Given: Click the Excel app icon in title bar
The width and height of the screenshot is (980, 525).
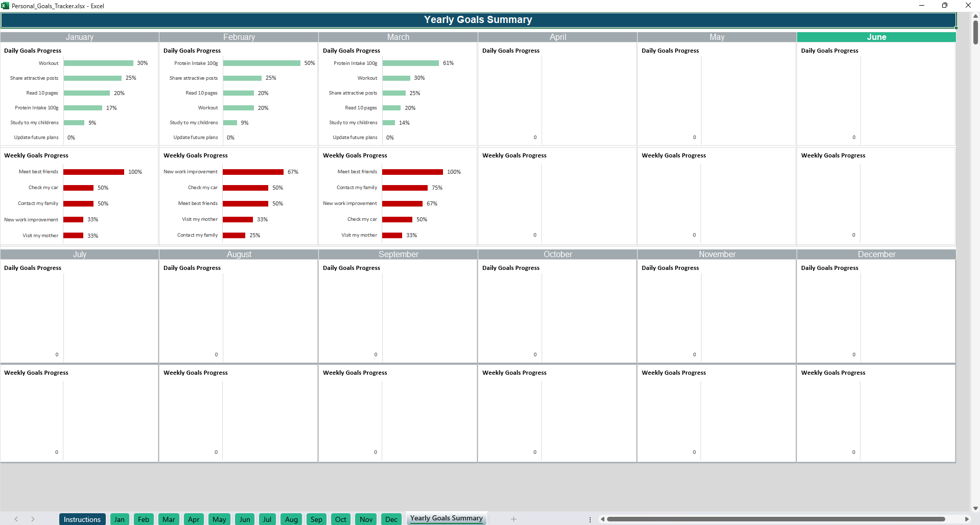Looking at the screenshot, I should pos(5,6).
